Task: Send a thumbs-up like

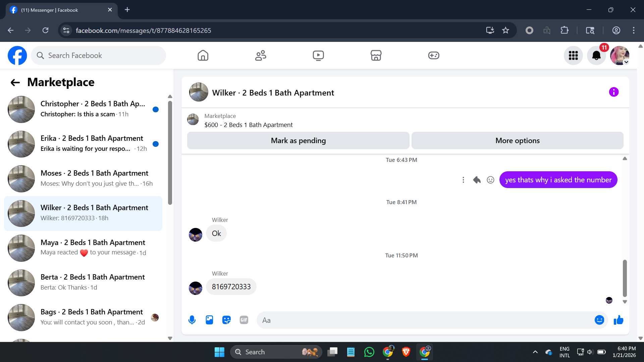Action: tap(618, 320)
